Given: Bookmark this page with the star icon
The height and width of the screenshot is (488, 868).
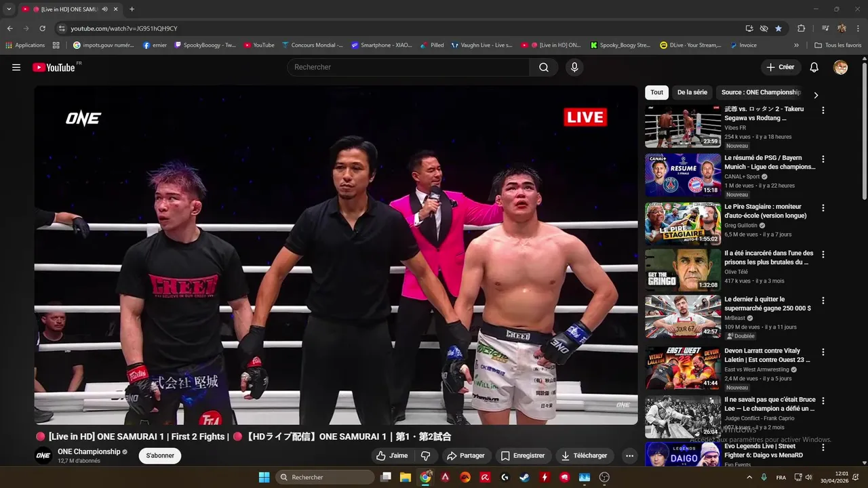Looking at the screenshot, I should pyautogui.click(x=778, y=28).
